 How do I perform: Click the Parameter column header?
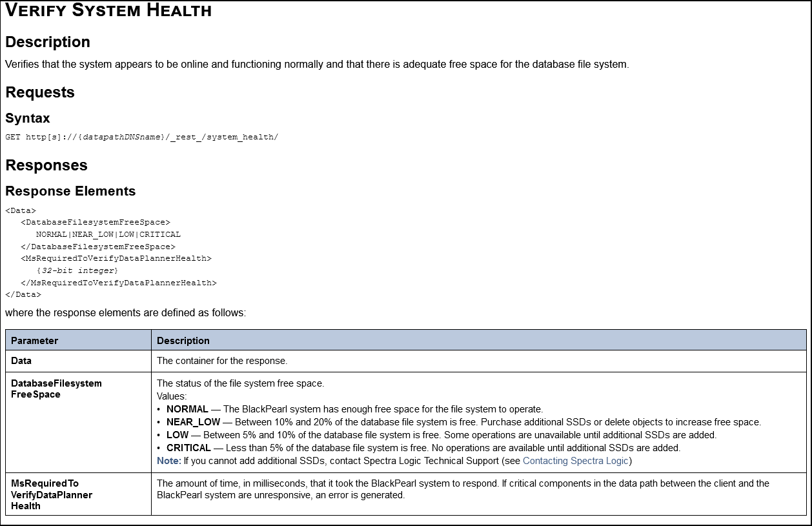click(x=35, y=341)
